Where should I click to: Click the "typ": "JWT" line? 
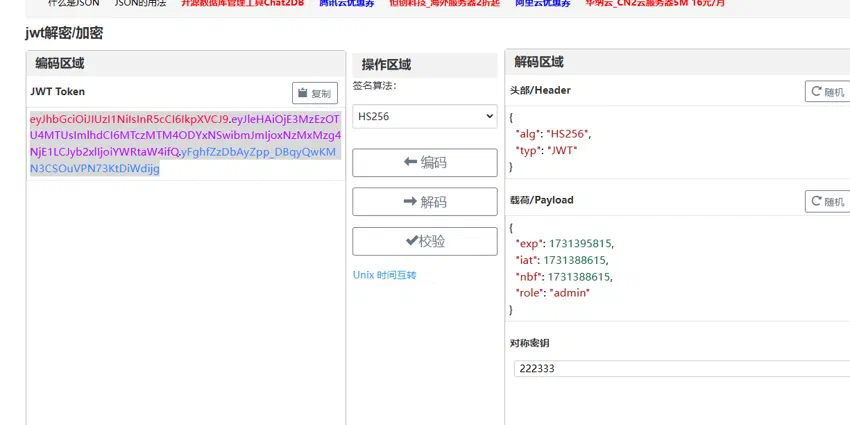(x=546, y=150)
